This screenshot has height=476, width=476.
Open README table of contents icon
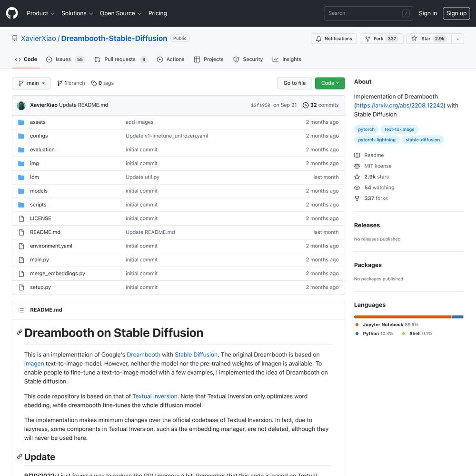[21, 310]
